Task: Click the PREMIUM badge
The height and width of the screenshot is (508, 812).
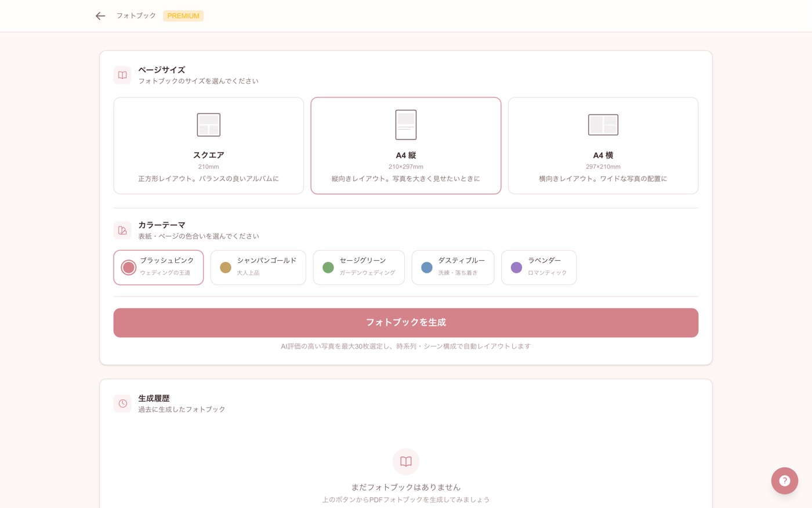Action: click(x=183, y=16)
